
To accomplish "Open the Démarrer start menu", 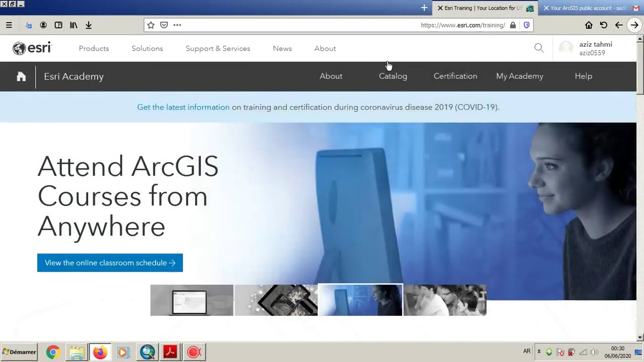I will click(x=19, y=352).
